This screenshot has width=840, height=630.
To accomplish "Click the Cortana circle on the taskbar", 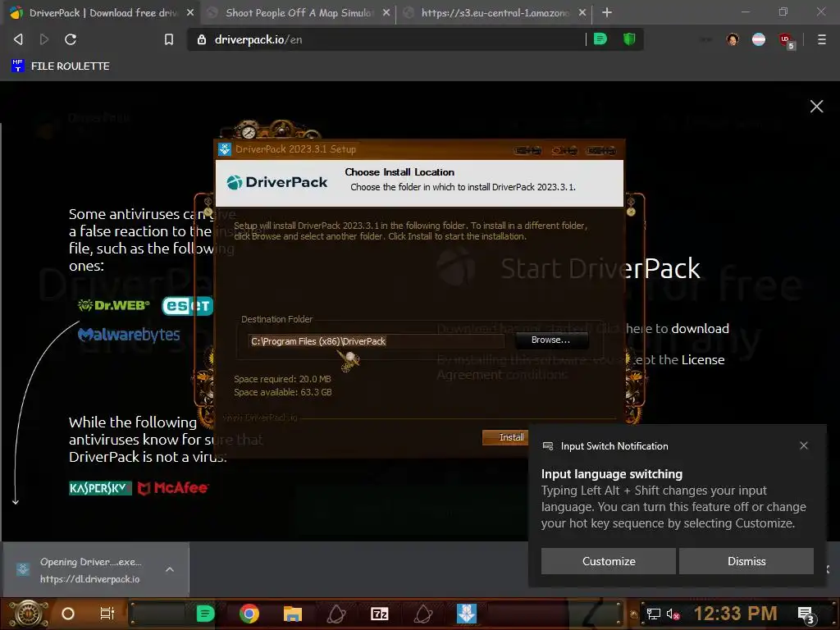I will (68, 614).
